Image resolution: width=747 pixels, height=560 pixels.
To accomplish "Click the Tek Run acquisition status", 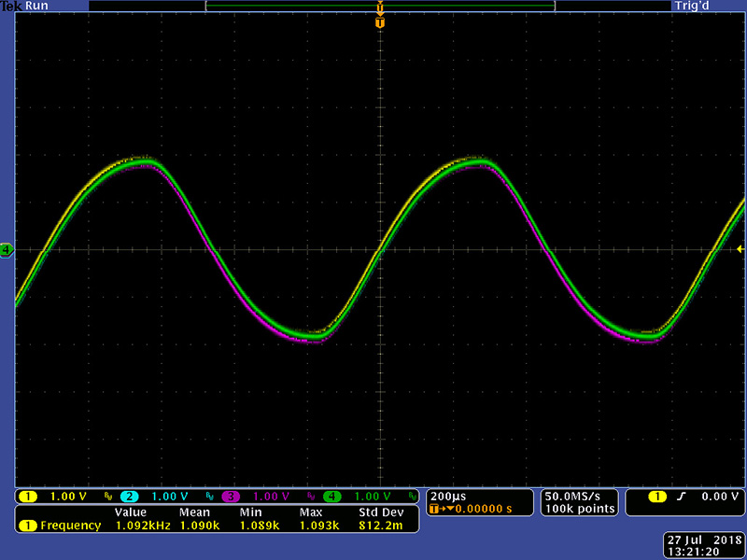I will point(24,6).
